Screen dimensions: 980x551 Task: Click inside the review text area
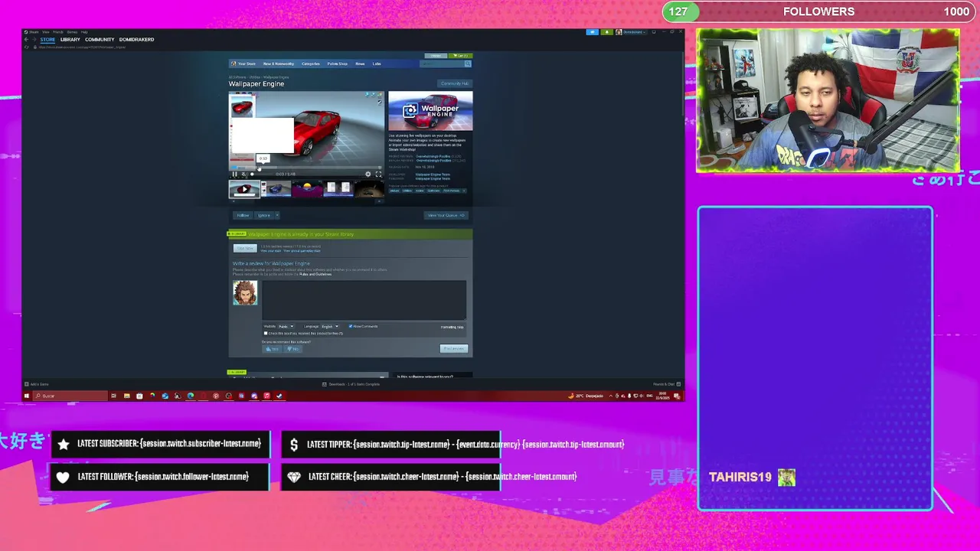click(x=364, y=300)
